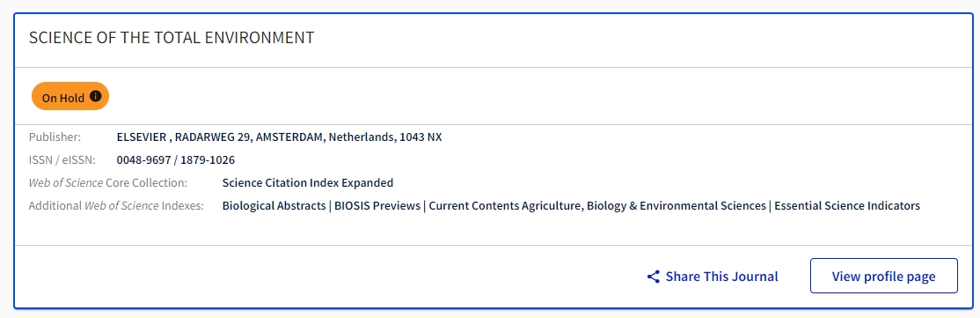Open the View profile page button
Viewport: 980px width, 318px height.
[884, 276]
